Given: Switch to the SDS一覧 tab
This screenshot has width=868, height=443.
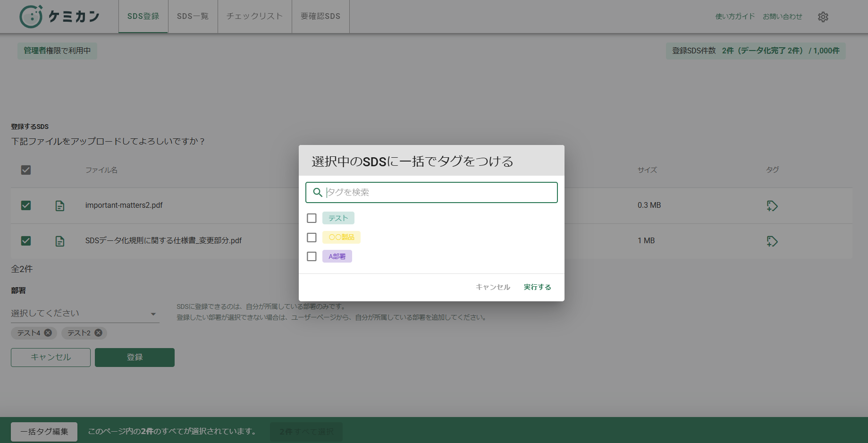Looking at the screenshot, I should coord(193,17).
